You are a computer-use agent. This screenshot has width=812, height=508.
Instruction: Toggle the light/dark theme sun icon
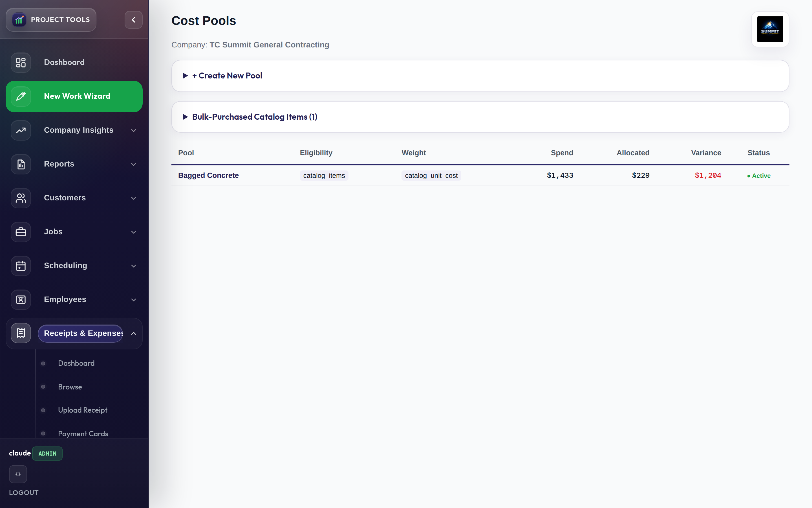[18, 474]
